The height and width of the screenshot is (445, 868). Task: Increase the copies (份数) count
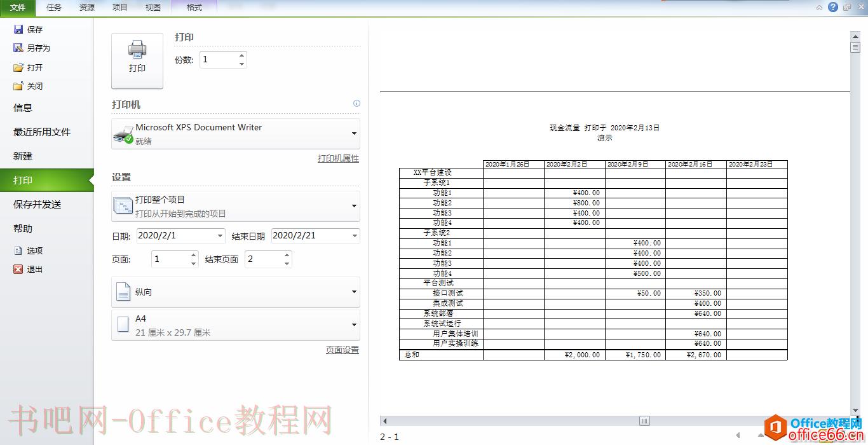pos(241,56)
